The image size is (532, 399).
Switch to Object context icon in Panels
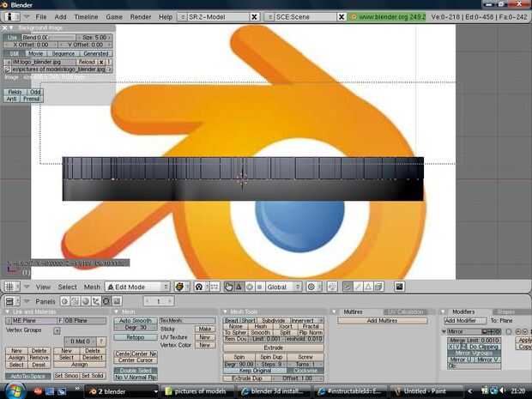(x=96, y=301)
